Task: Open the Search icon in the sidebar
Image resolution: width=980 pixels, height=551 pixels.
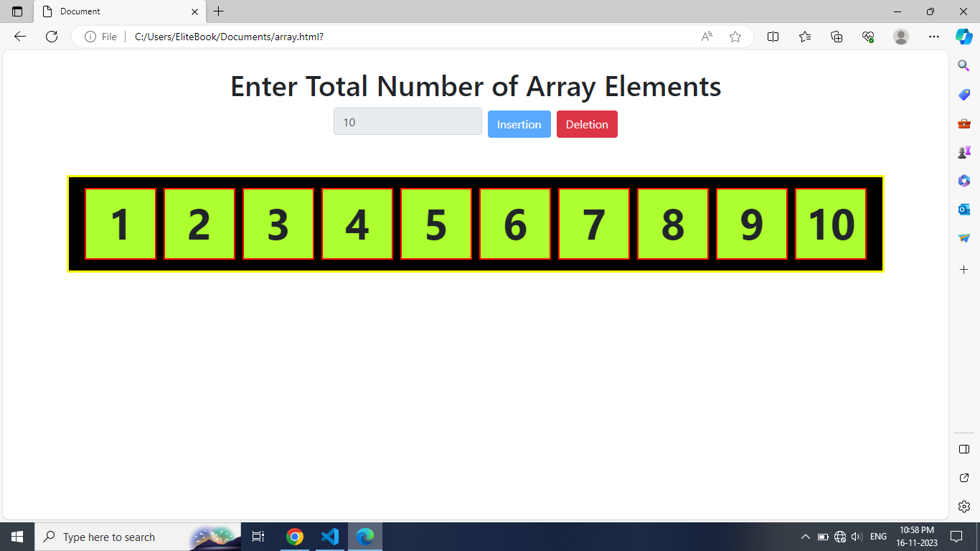Action: 964,65
